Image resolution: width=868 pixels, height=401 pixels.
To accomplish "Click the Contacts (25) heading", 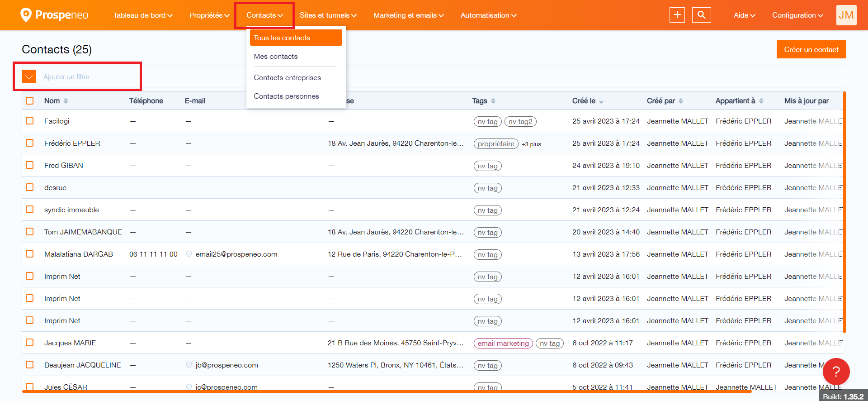I will (57, 49).
